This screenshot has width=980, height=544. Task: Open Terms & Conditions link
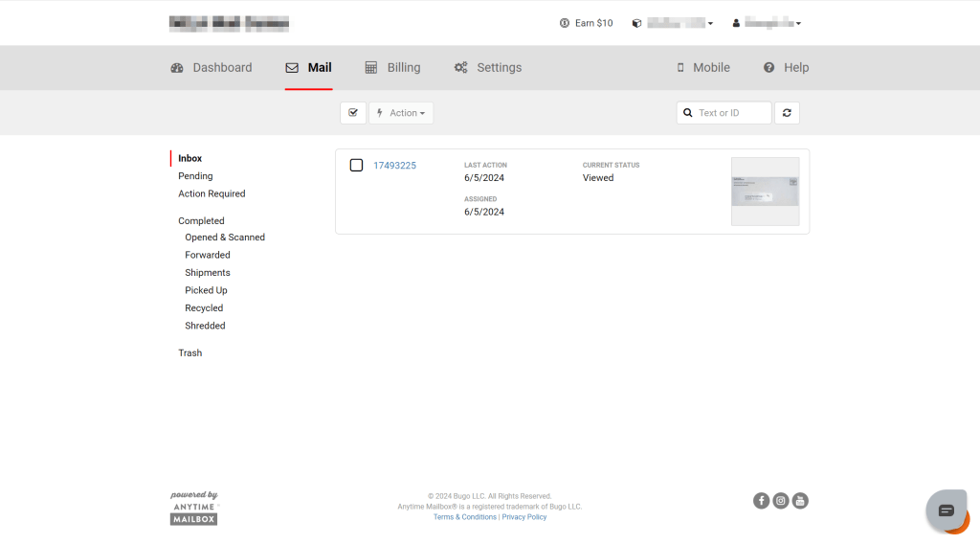tap(465, 517)
